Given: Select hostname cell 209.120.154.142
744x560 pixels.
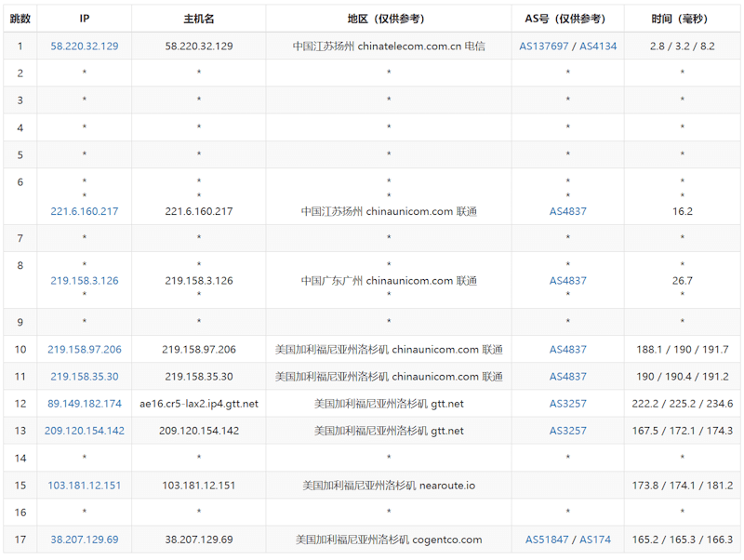Looking at the screenshot, I should (199, 431).
